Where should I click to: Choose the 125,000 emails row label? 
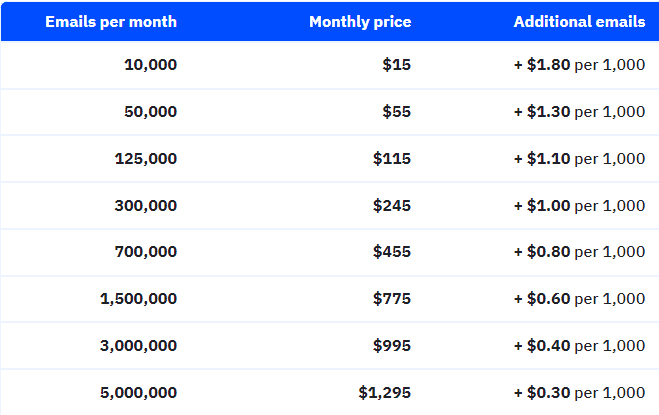[146, 158]
